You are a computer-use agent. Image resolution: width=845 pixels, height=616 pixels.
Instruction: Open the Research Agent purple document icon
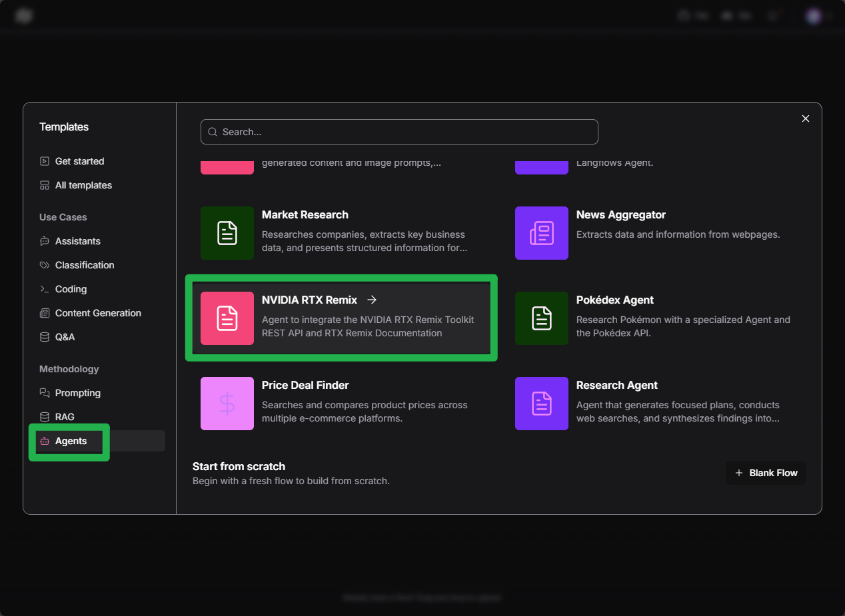coord(541,404)
